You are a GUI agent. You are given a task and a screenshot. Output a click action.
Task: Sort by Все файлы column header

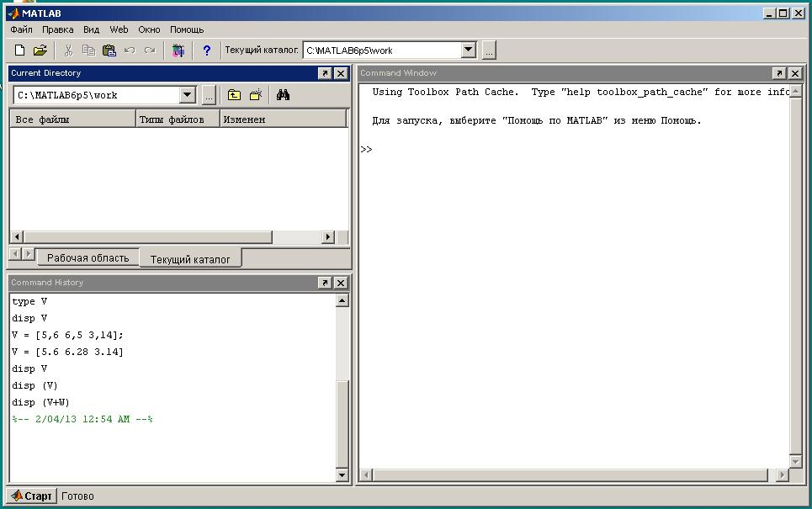click(x=73, y=119)
